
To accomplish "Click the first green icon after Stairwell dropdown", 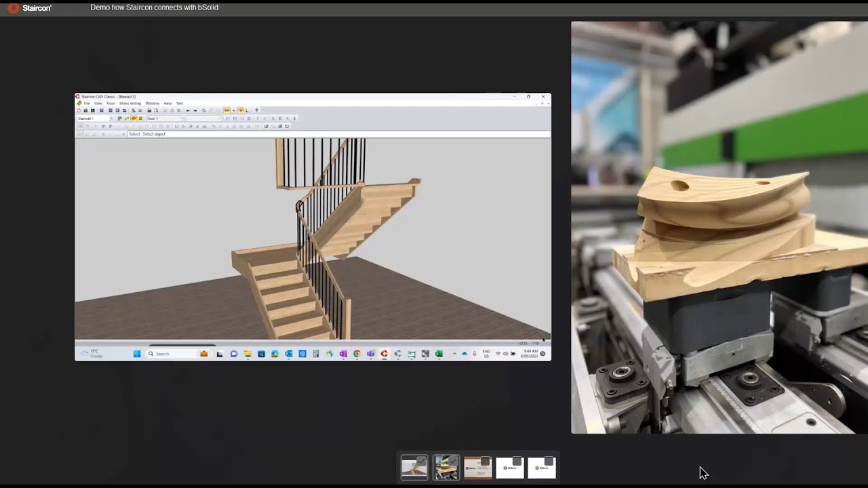I will (120, 119).
